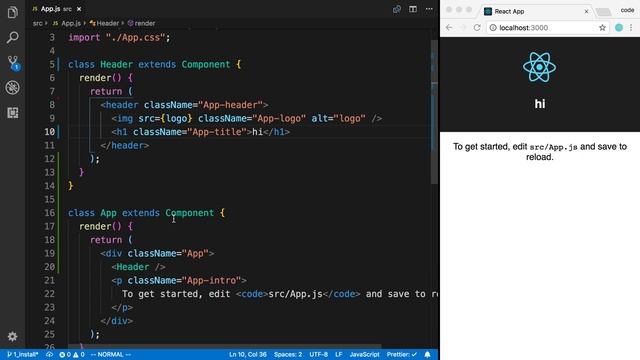Place cursor on class Header line
This screenshot has width=640, height=360.
tap(155, 64)
